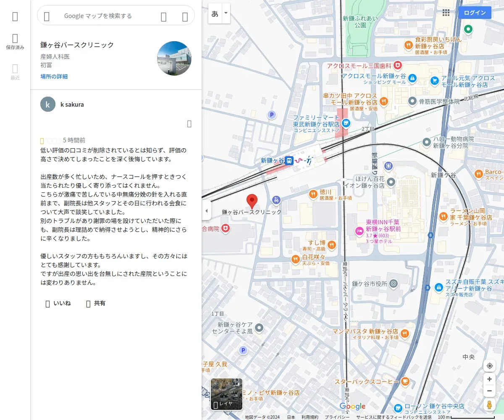Screen dimensions: 504x420
Task: Click the 骨筋医学整体院 marker
Action: [x=412, y=101]
